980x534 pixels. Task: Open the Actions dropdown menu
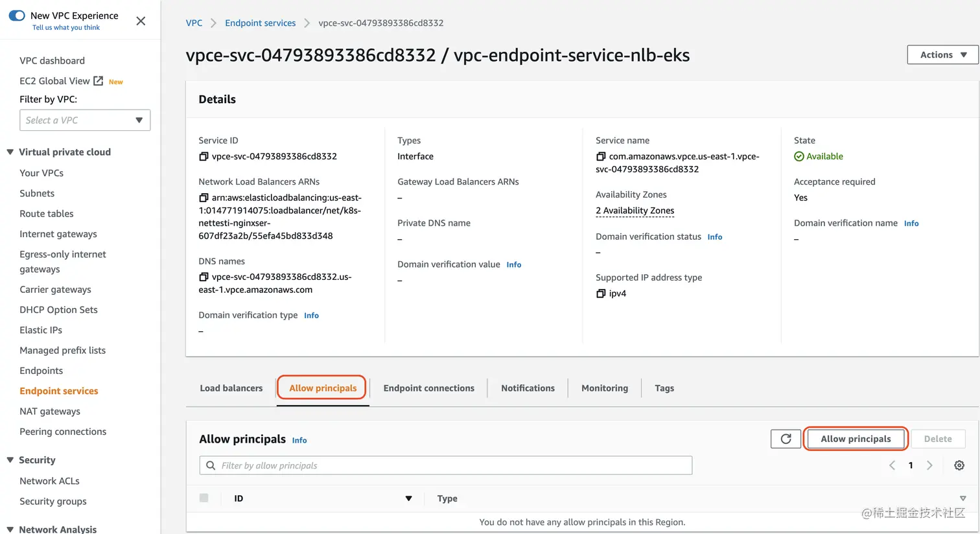coord(942,55)
